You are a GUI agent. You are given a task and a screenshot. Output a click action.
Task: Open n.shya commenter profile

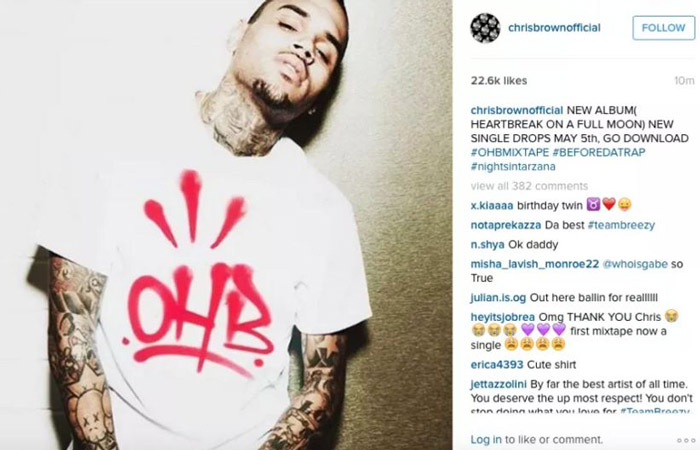tap(488, 245)
